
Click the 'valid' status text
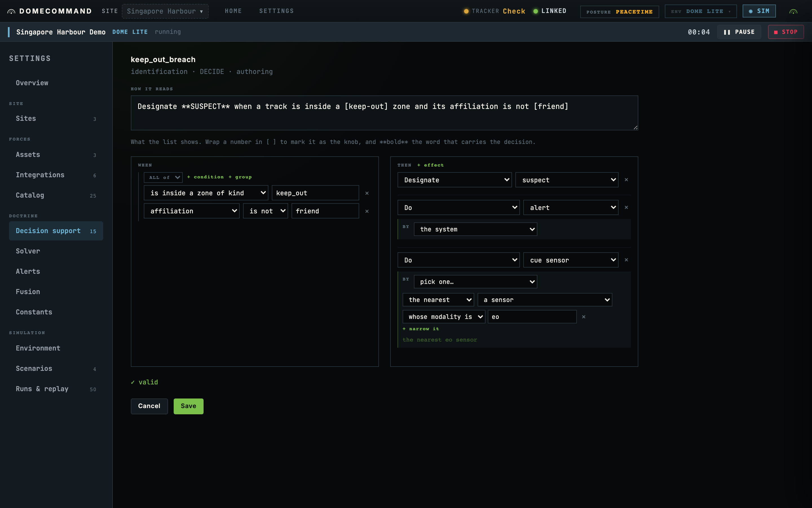tap(144, 382)
